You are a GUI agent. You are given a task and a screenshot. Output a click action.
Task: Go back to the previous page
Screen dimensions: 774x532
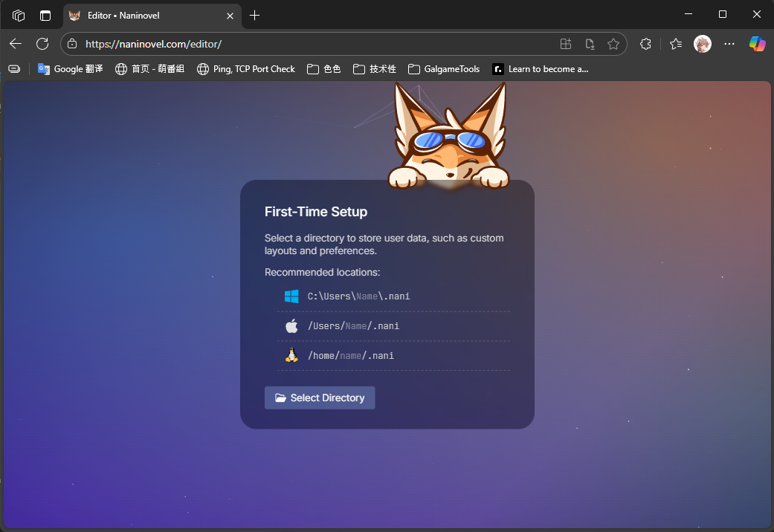16,44
